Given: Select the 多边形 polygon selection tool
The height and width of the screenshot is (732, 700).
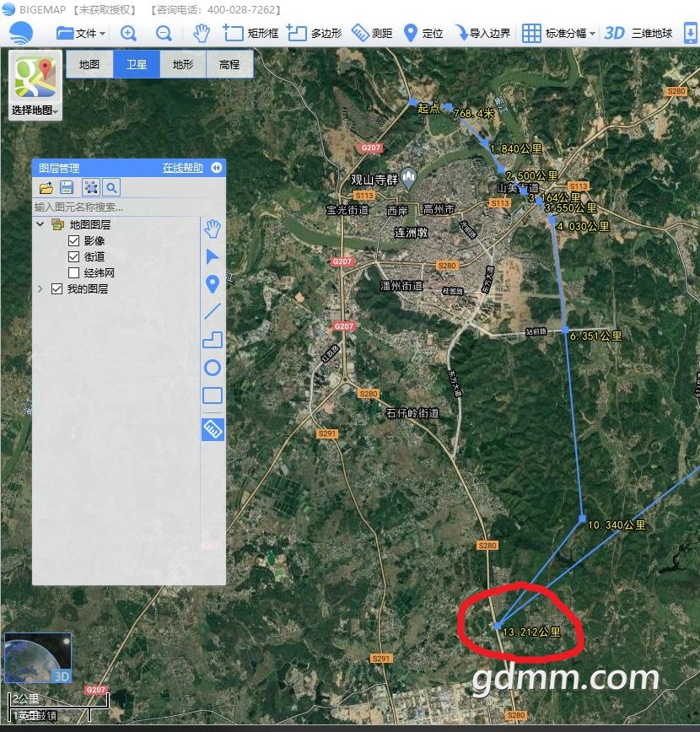Looking at the screenshot, I should point(315,33).
